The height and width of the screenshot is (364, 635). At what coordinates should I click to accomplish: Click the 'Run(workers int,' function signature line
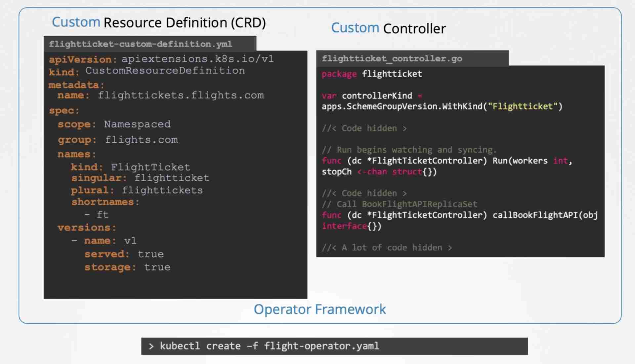coord(447,161)
